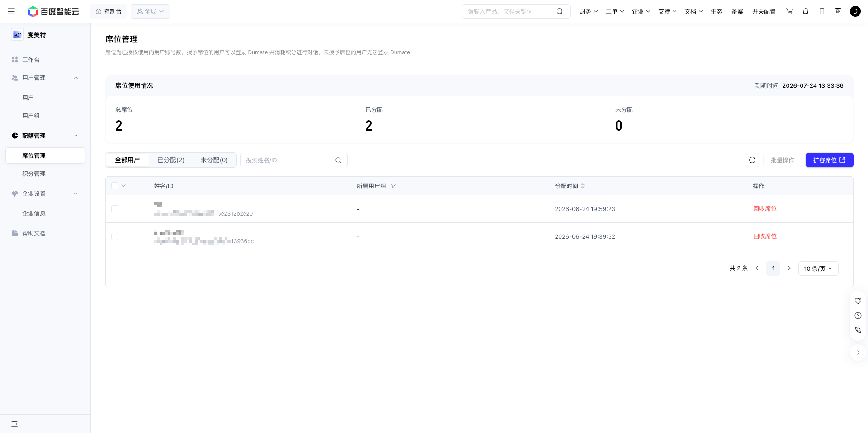Switch to the 已分配(2) tab

171,160
